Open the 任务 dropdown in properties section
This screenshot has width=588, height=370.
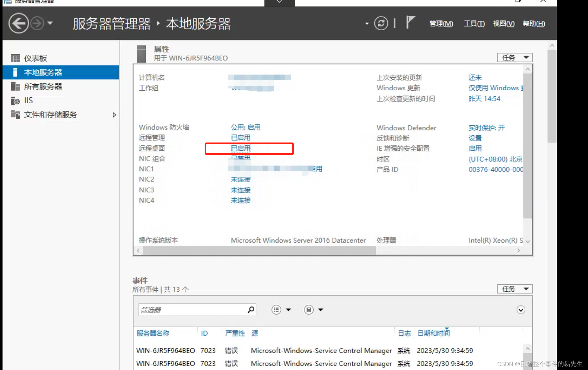coord(515,58)
